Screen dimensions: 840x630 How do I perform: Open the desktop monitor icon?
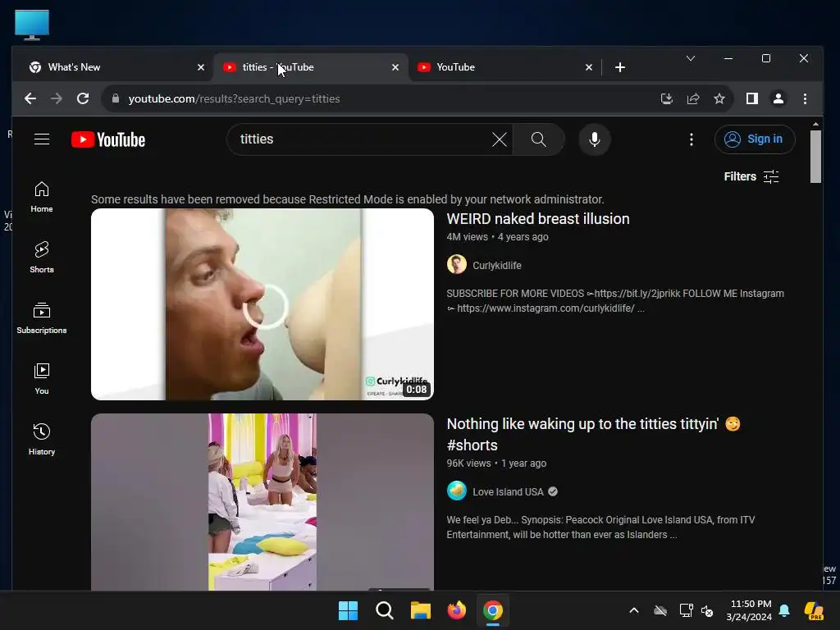coord(32,25)
